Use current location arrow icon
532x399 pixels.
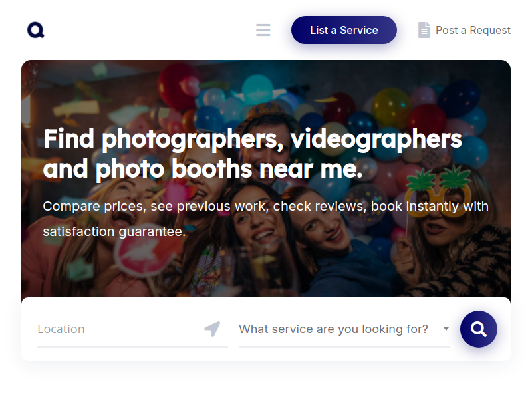click(x=212, y=329)
